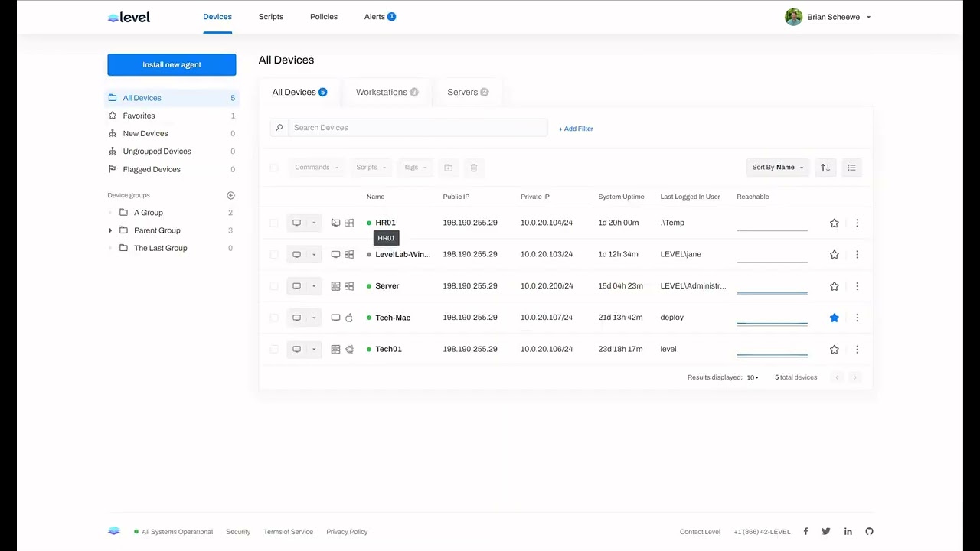
Task: Check the Tech01 row checkbox
Action: [274, 349]
